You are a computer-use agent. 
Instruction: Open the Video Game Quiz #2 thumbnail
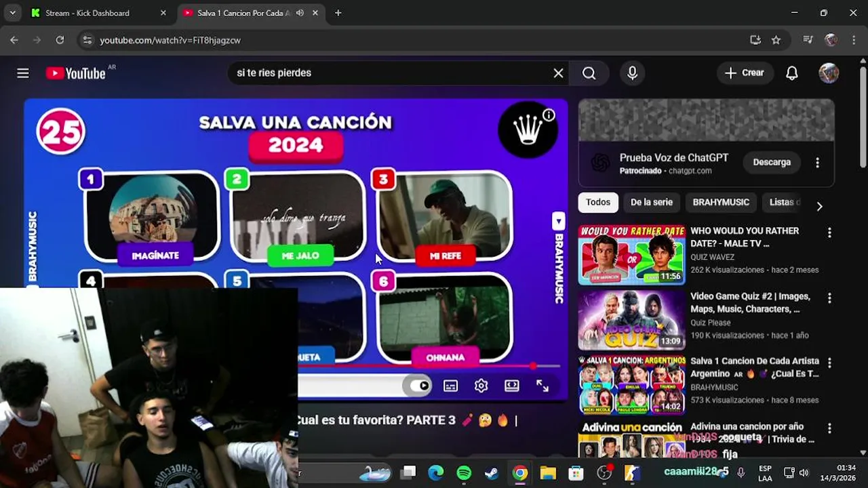632,320
